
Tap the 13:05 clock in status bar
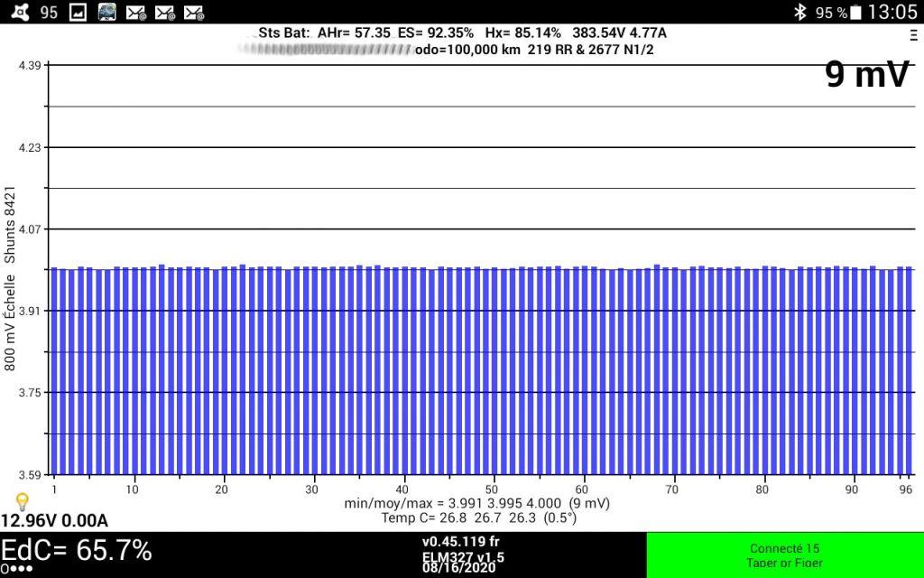(x=893, y=12)
